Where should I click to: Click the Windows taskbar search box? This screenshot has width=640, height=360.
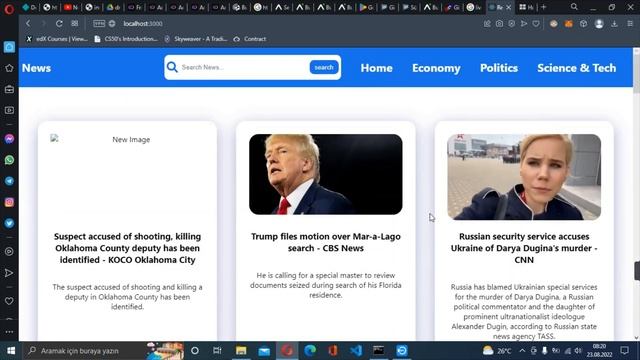coord(102,351)
